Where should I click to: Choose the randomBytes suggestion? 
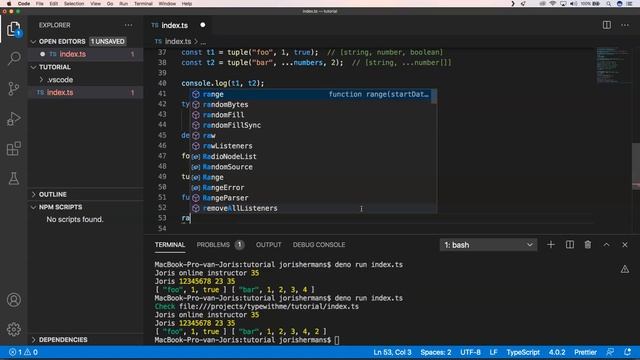[311, 104]
